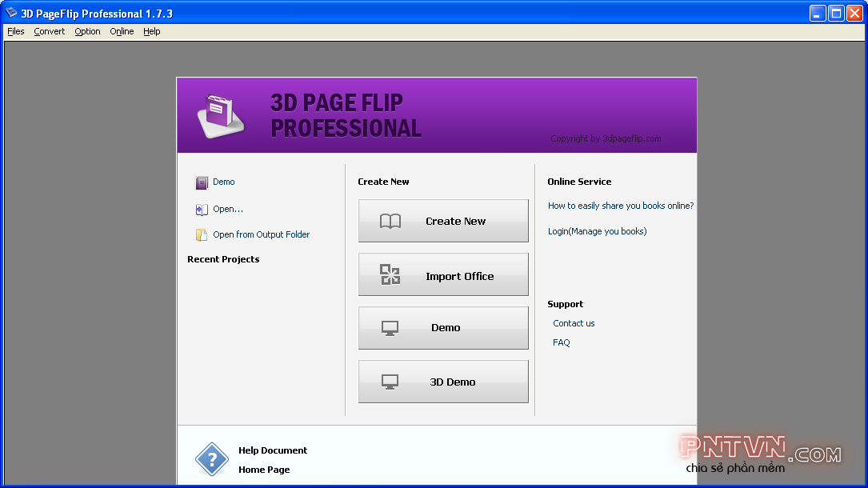Open the Files menu
868x488 pixels.
[x=15, y=31]
